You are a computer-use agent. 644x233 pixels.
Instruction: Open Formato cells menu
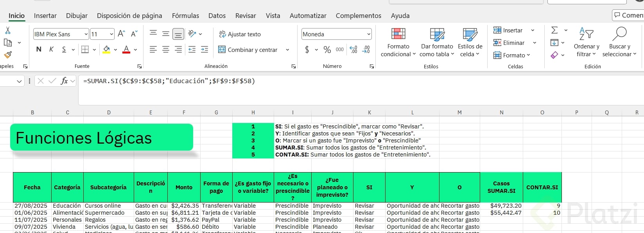(511, 55)
